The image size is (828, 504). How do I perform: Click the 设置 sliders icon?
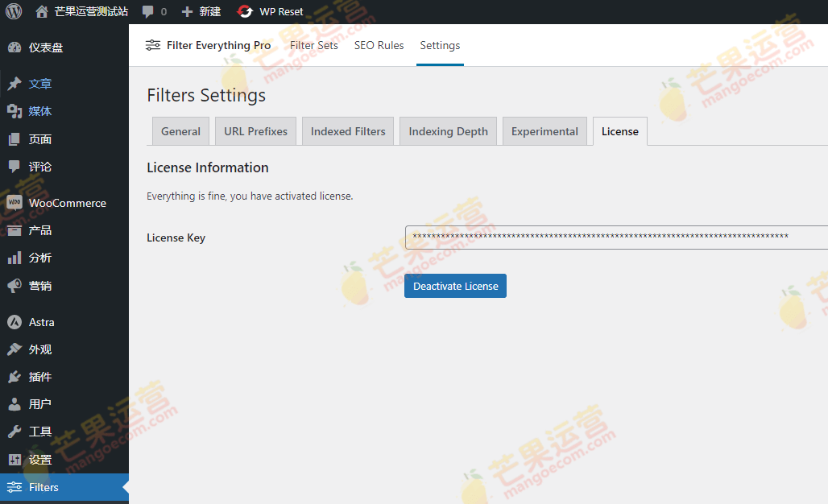[14, 460]
